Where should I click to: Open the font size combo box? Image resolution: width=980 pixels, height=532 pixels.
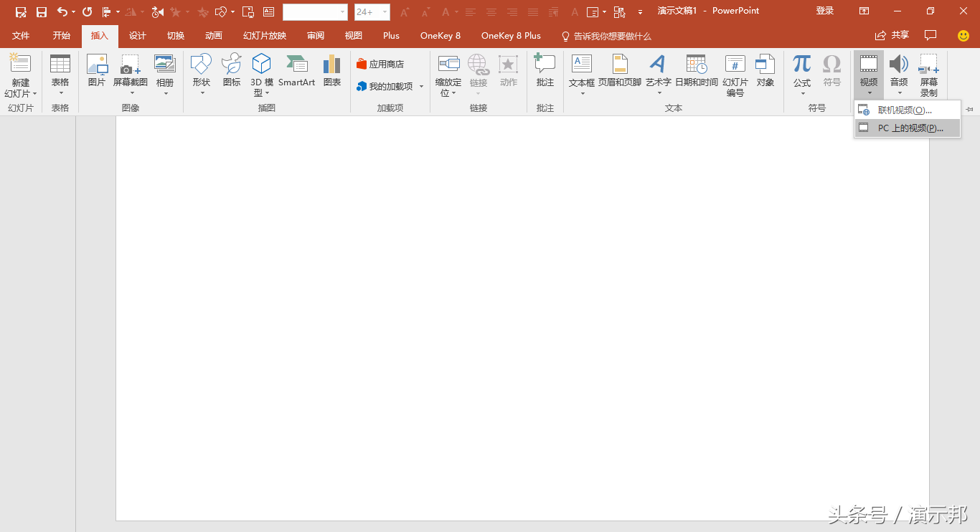(x=372, y=12)
